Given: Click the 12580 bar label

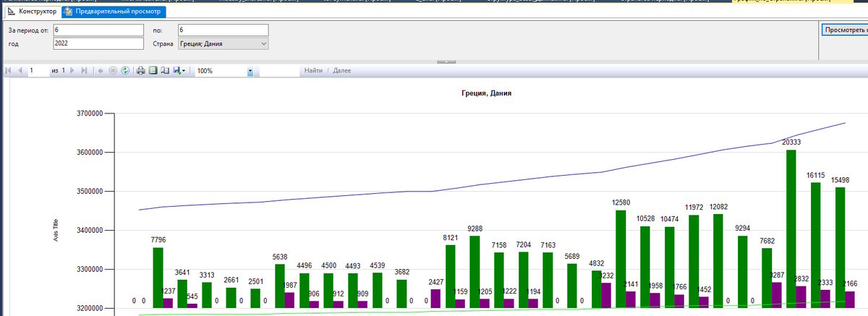Looking at the screenshot, I should 621,202.
